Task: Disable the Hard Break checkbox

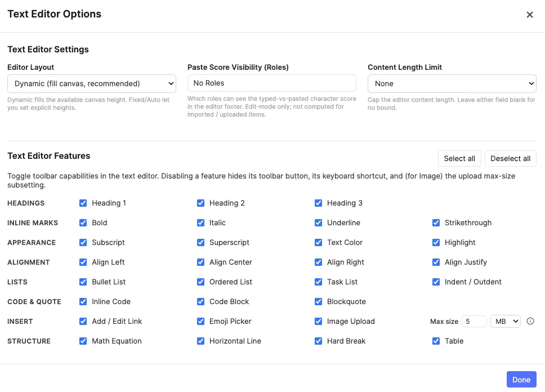Action: (x=318, y=341)
